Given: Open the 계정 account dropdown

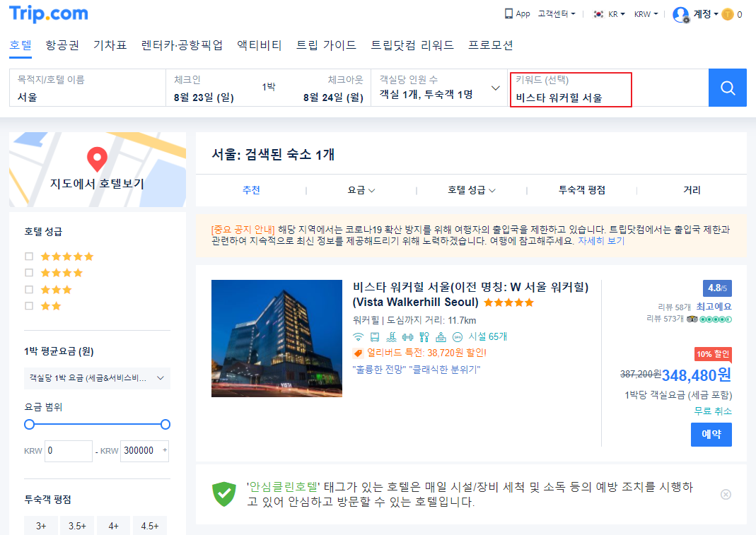Looking at the screenshot, I should click(706, 14).
